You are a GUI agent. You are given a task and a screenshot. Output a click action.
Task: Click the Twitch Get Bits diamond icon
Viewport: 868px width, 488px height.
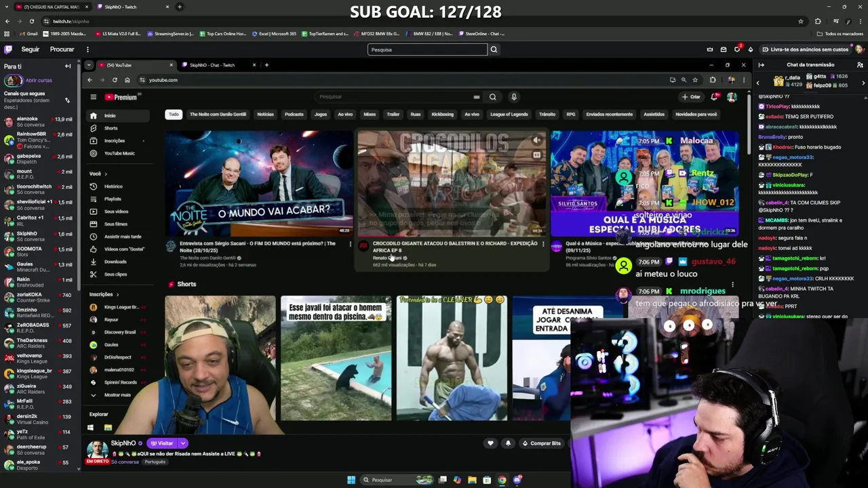click(751, 49)
